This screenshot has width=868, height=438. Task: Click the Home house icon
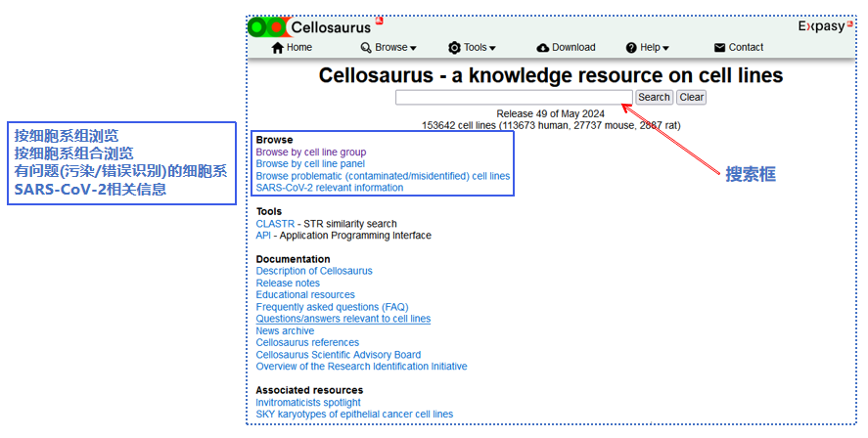(278, 48)
